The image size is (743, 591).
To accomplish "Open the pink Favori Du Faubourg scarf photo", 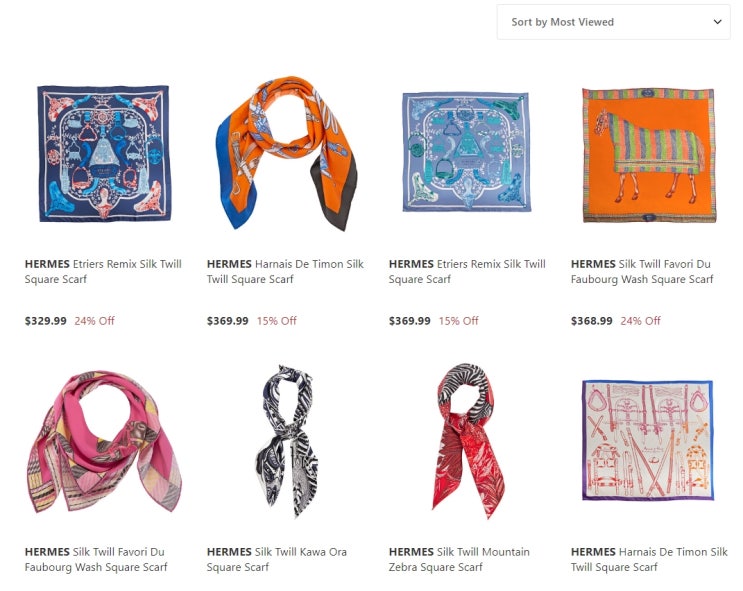I will point(104,442).
